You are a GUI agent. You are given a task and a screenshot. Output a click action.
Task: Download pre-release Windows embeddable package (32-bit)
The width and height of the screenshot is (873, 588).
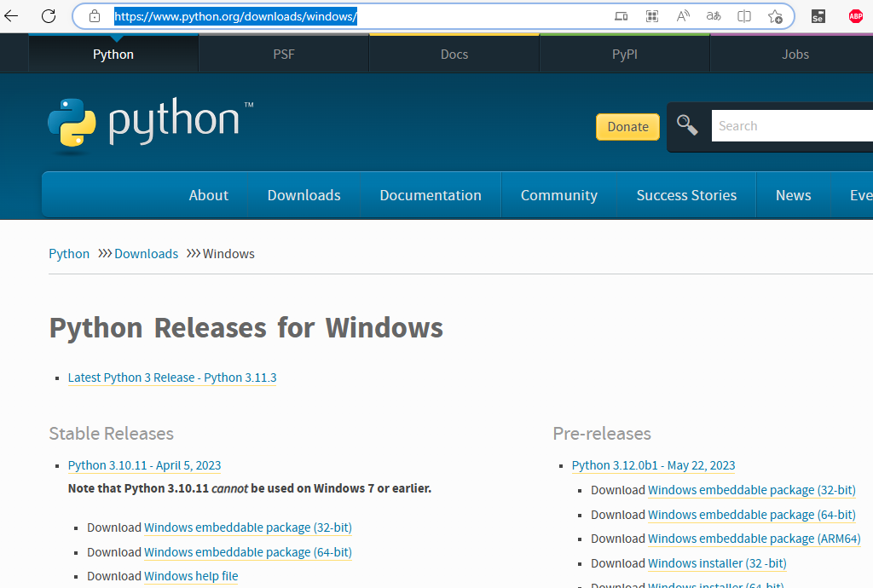(x=752, y=490)
